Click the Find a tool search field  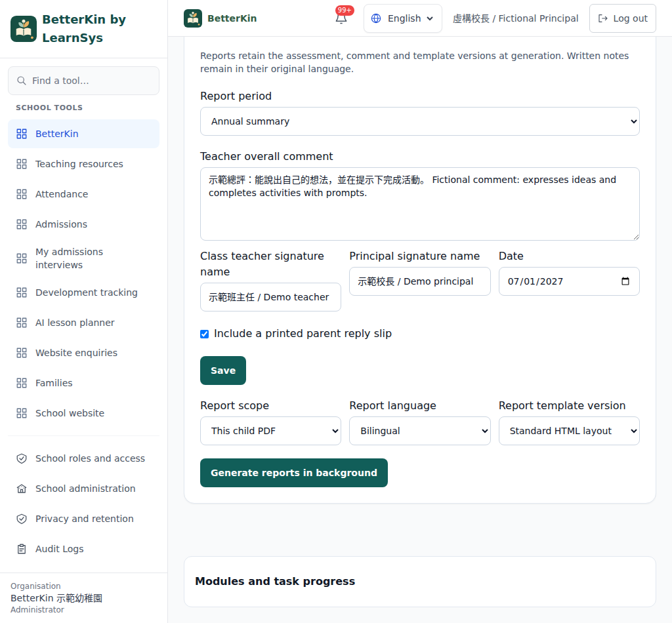[x=83, y=81]
